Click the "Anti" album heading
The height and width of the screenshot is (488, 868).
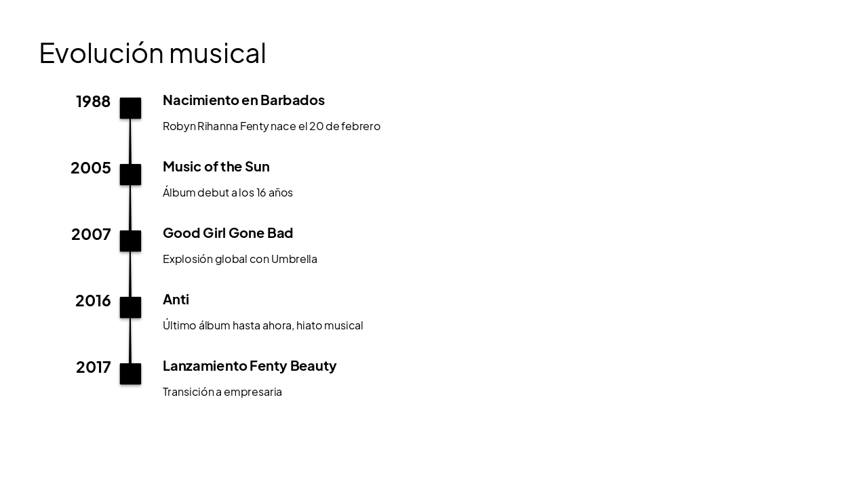tap(176, 300)
